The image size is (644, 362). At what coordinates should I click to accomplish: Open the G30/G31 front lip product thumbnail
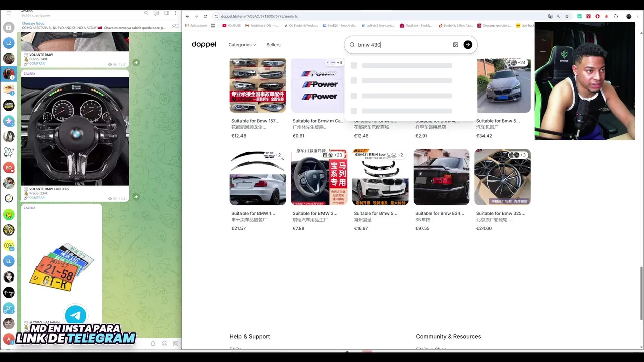tap(380, 177)
